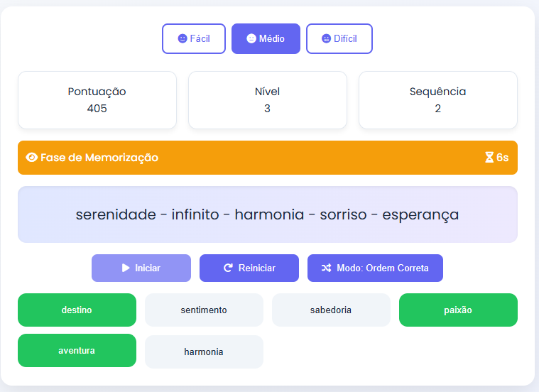Toggle the Modo: Ordem Correta setting
Viewport: 539px width, 392px height.
point(375,268)
